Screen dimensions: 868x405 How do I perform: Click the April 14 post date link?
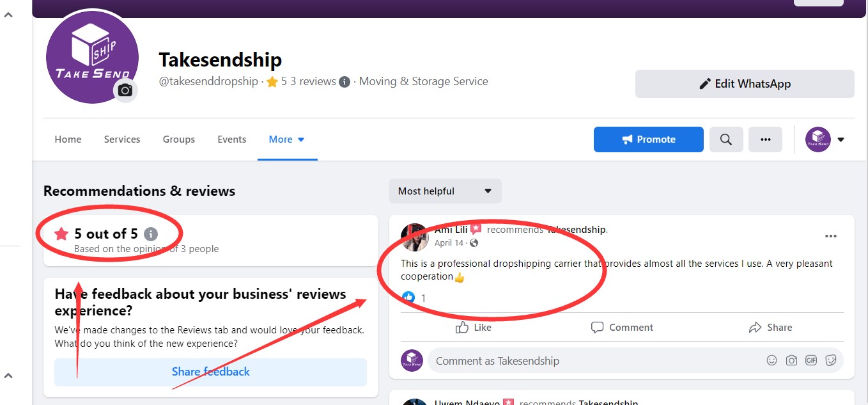point(449,243)
